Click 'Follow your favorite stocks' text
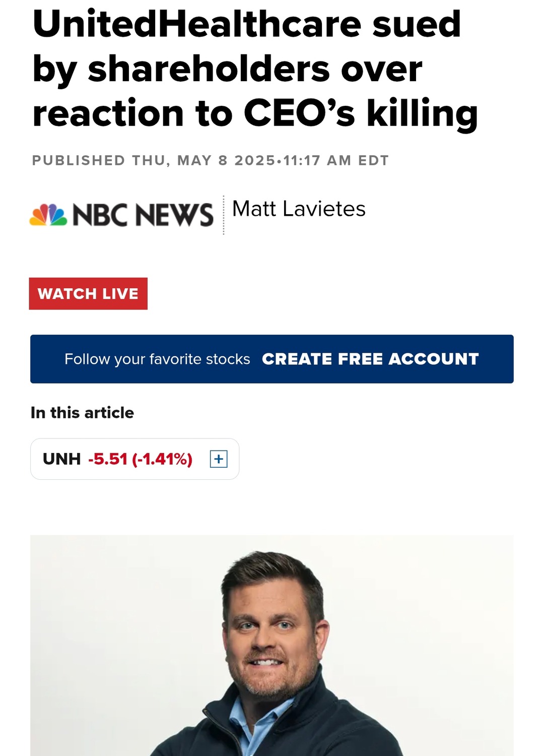Viewport: 544px width, 756px height. click(157, 359)
